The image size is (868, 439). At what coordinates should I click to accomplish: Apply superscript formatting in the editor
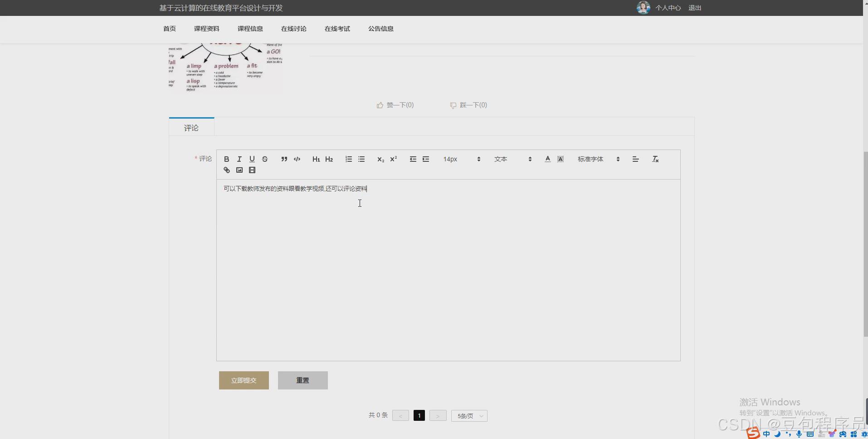[x=394, y=159]
